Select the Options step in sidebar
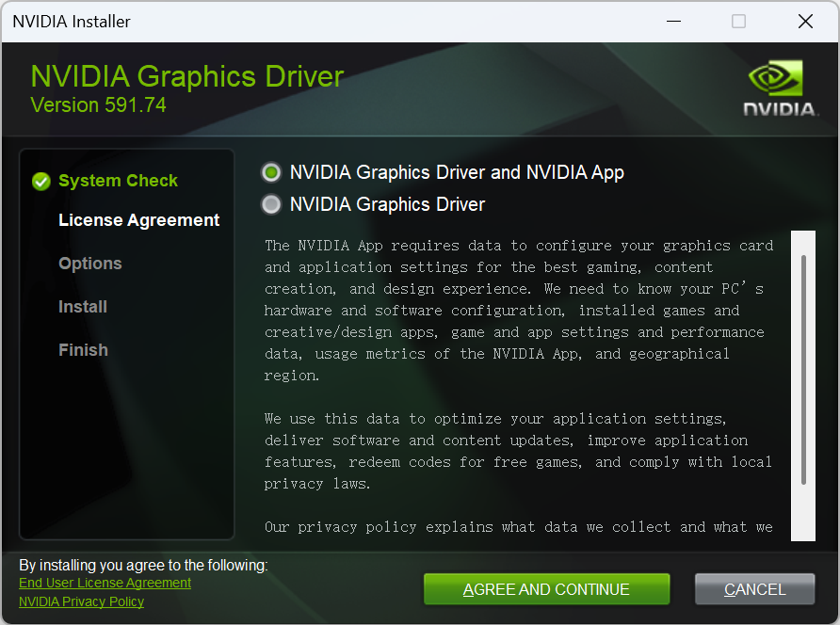Viewport: 840px width, 625px height. pos(89,264)
